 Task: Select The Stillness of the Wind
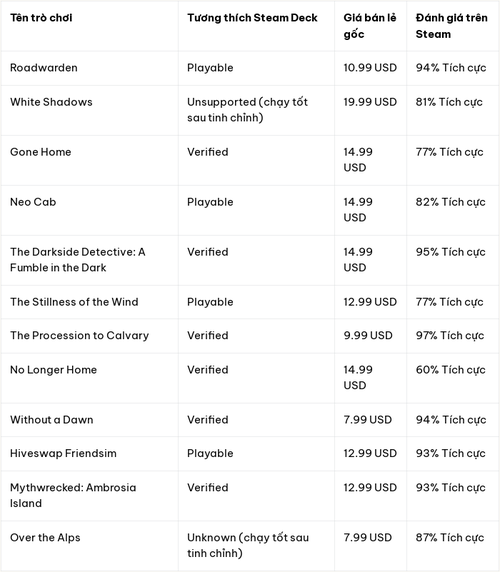(x=74, y=302)
